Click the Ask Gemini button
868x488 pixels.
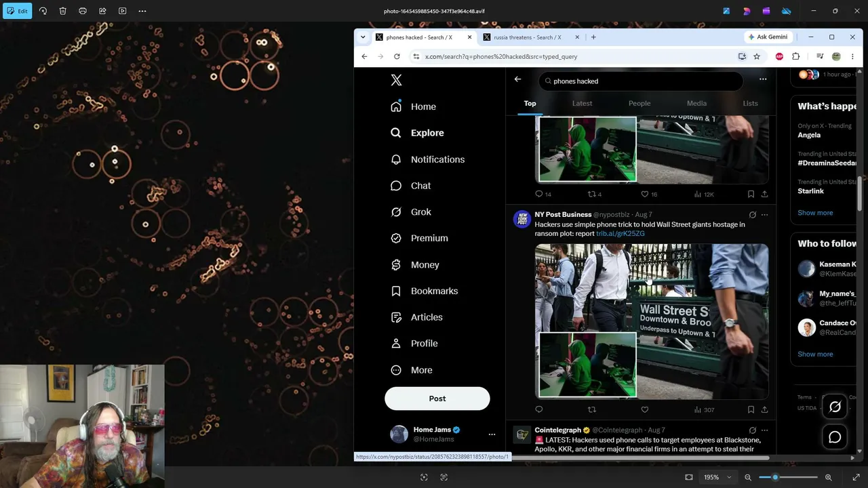[768, 37]
